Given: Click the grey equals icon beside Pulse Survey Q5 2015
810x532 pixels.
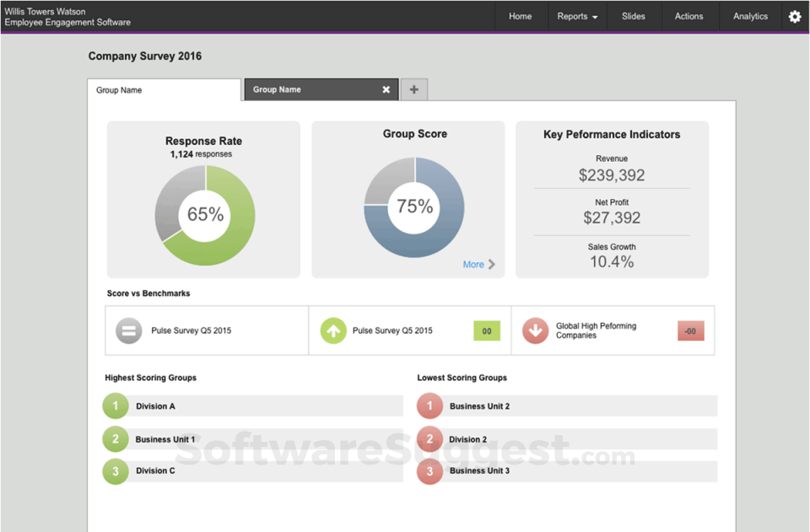Looking at the screenshot, I should (128, 330).
